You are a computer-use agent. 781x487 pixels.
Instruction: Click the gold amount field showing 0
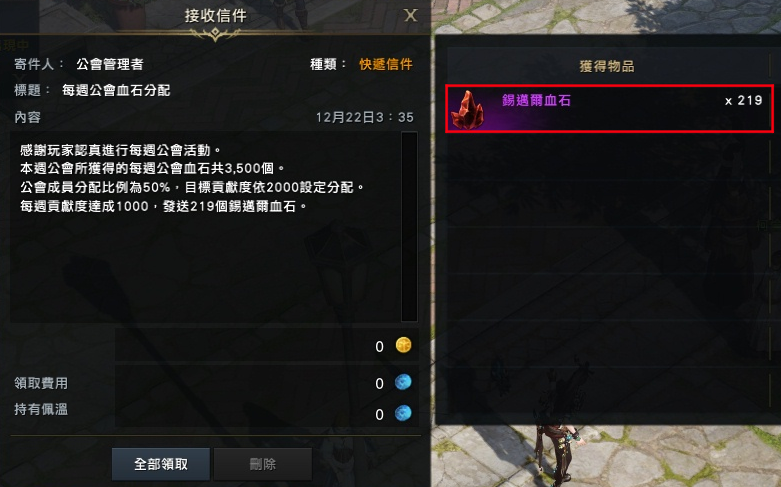point(266,345)
